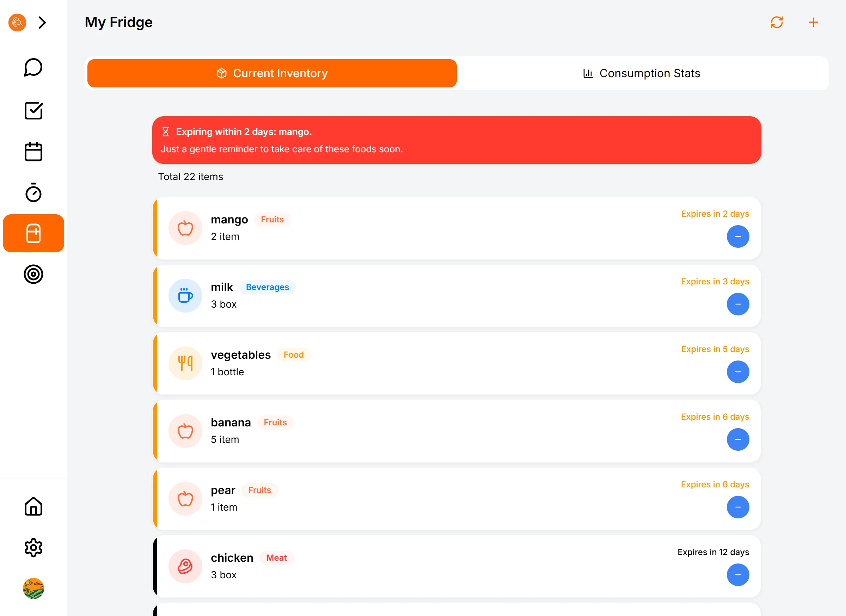Open the settings gear icon
The image size is (846, 616).
[33, 547]
